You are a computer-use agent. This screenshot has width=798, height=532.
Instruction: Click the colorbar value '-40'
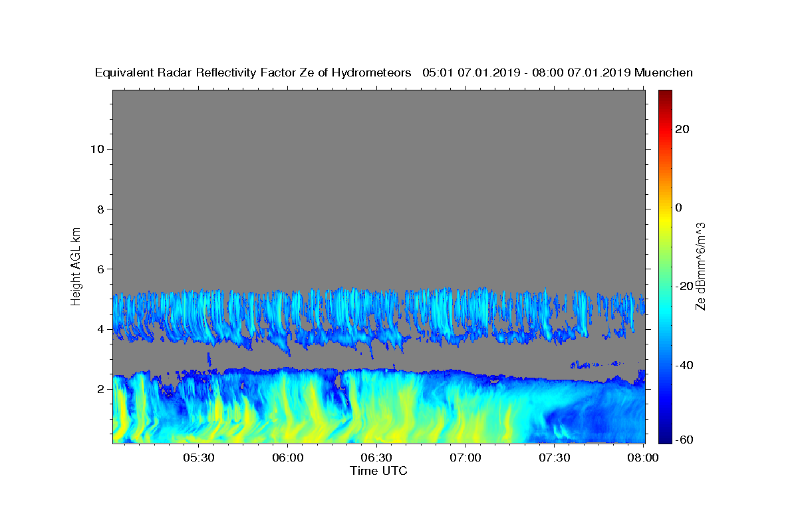point(684,365)
